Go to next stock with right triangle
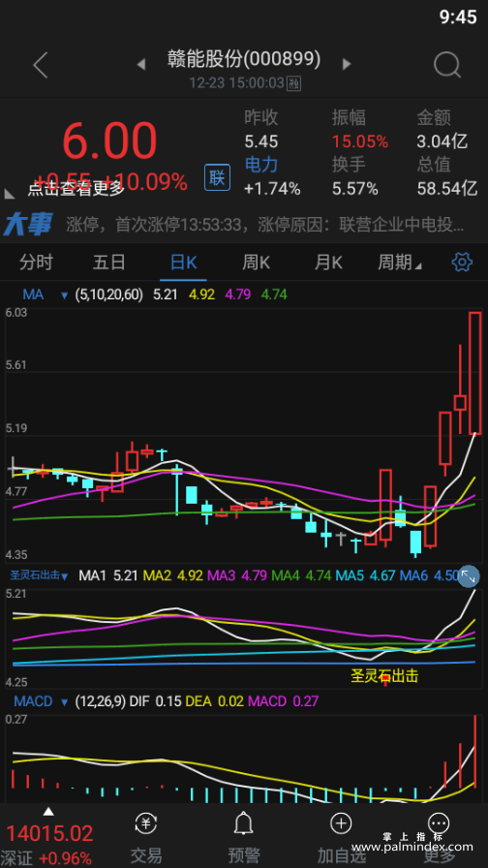This screenshot has height=868, width=488. pyautogui.click(x=347, y=64)
